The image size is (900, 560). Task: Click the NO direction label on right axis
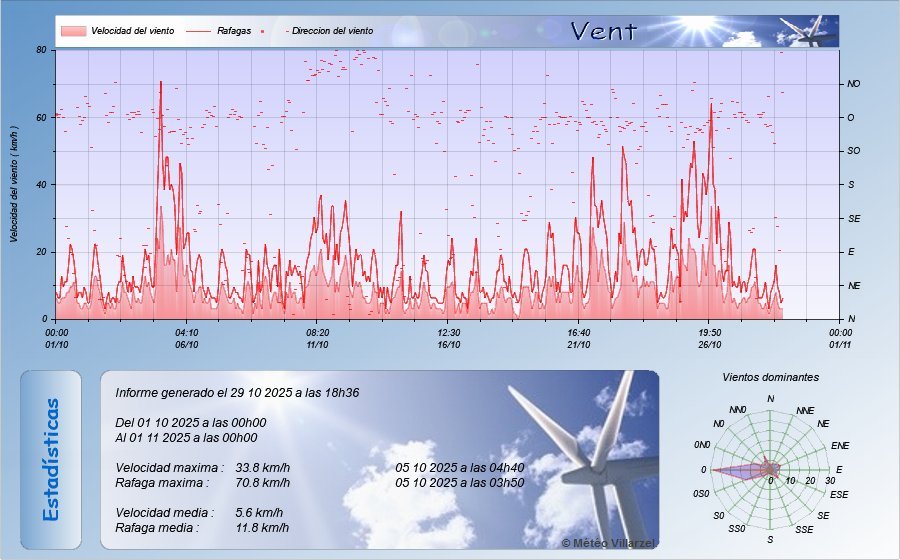tap(853, 84)
